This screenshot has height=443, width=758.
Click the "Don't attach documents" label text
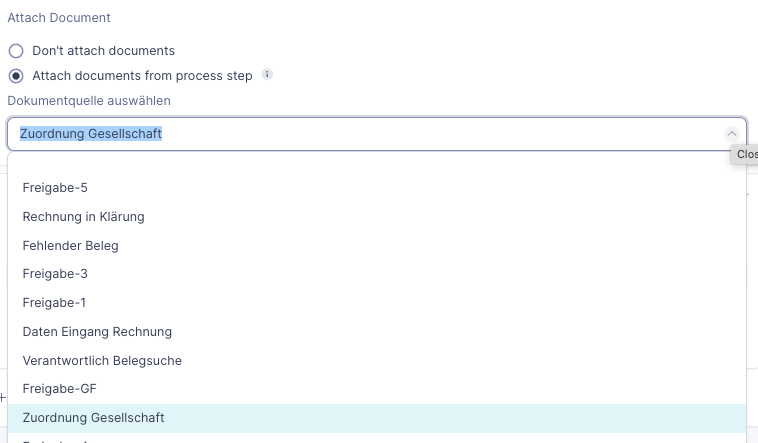tap(103, 51)
